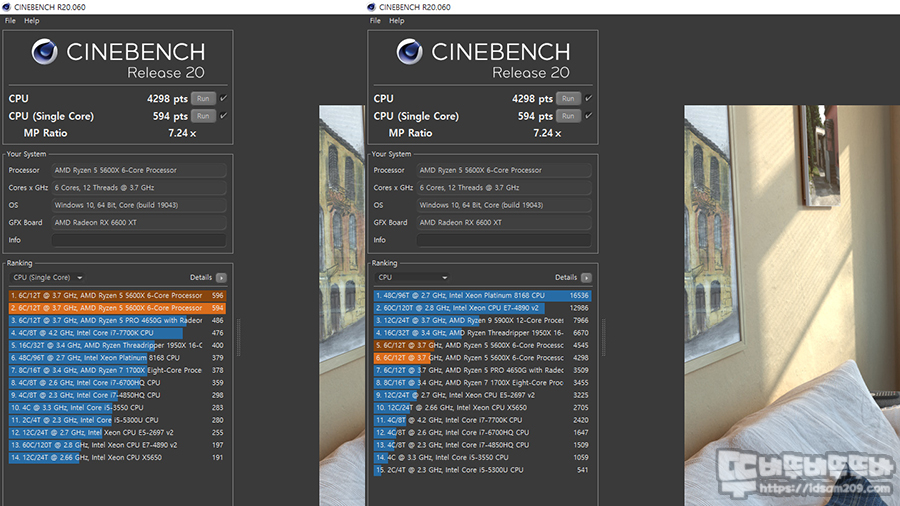Screen dimensions: 900x506
Task: Open File menu in right Cinebench window
Action: click(375, 21)
